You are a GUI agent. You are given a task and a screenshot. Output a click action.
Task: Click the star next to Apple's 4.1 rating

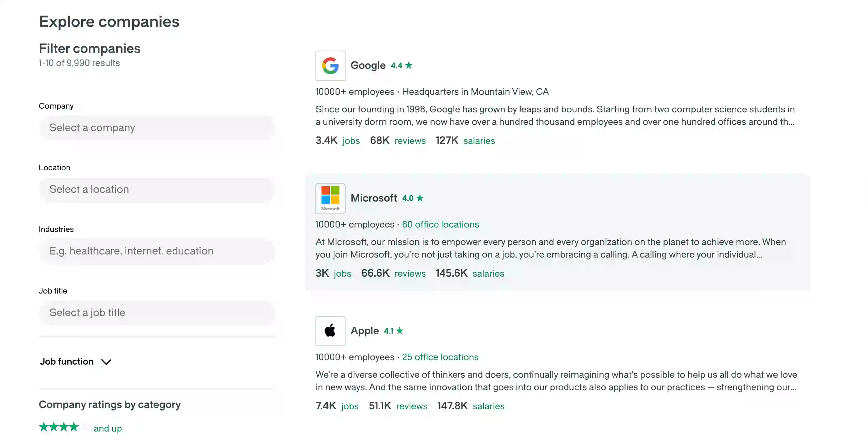coord(400,331)
